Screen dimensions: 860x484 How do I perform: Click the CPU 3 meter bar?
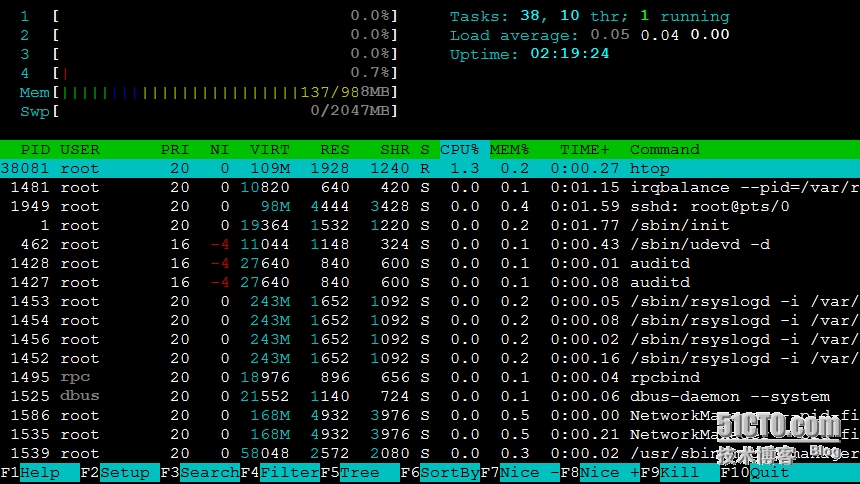(208, 54)
